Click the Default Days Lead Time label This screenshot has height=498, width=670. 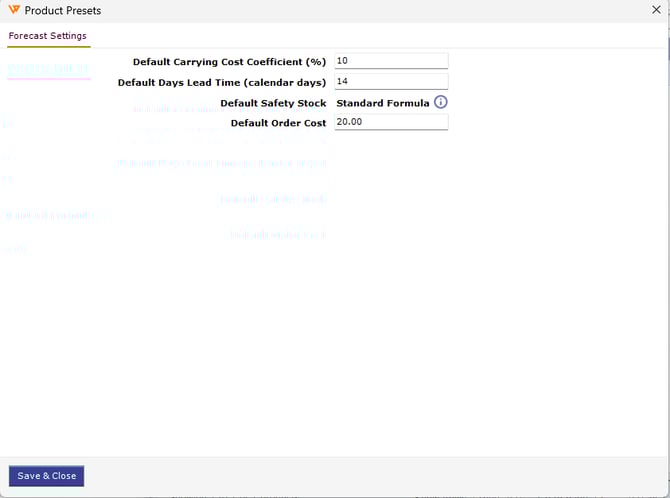click(221, 82)
